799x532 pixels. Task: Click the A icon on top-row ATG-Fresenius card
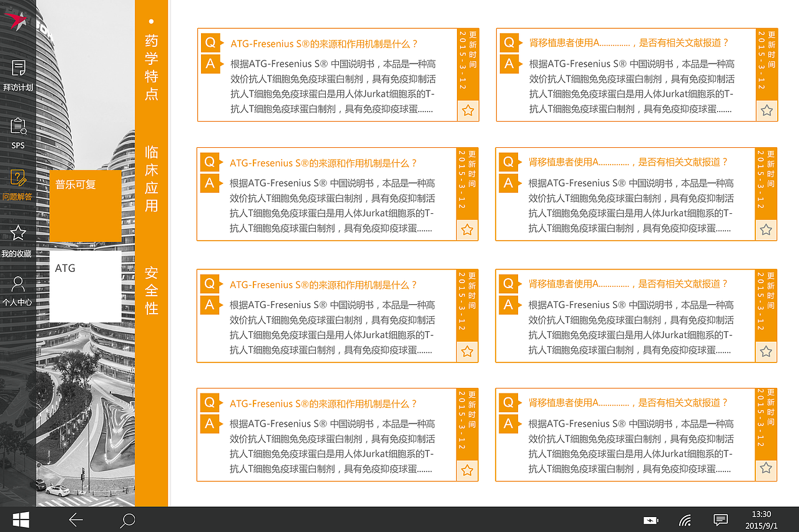(212, 64)
